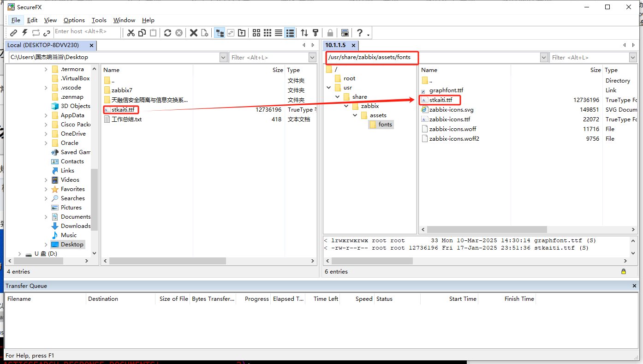This screenshot has width=643, height=364.
Task: Click the Stop transfer icon
Action: point(179,33)
